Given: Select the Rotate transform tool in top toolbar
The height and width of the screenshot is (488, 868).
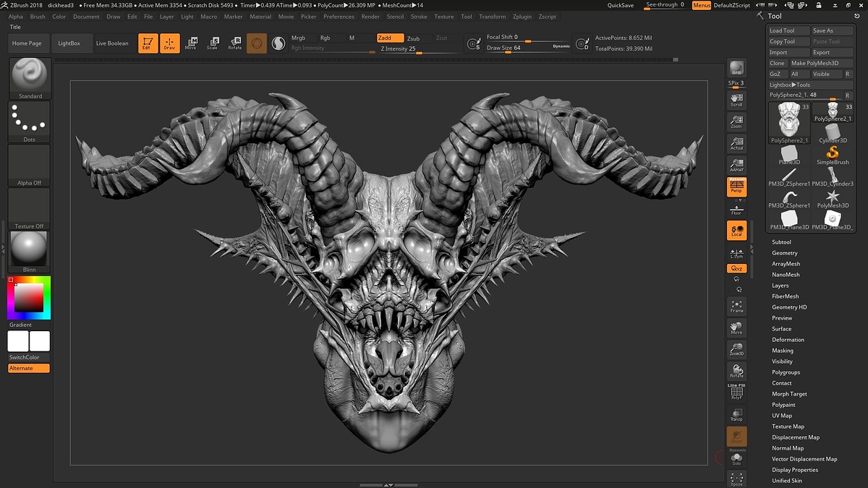Looking at the screenshot, I should pyautogui.click(x=234, y=43).
